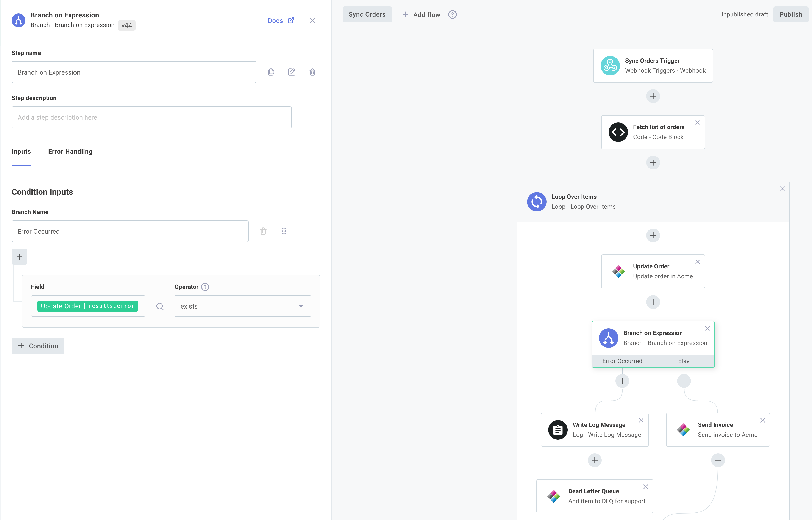Open the exists operator dropdown
Image resolution: width=812 pixels, height=520 pixels.
(243, 306)
